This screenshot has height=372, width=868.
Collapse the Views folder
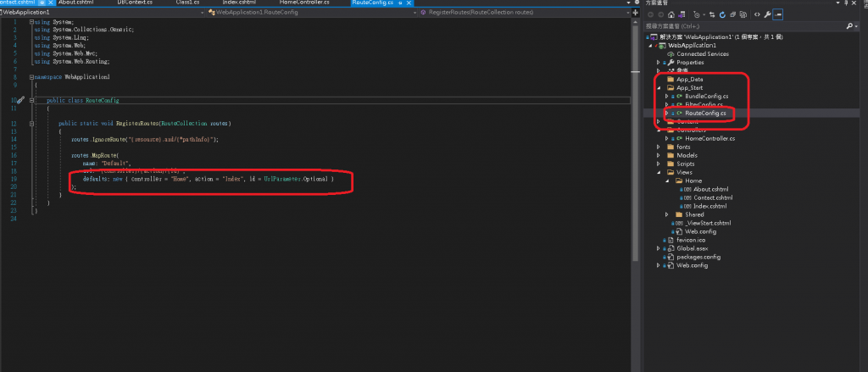coord(658,172)
